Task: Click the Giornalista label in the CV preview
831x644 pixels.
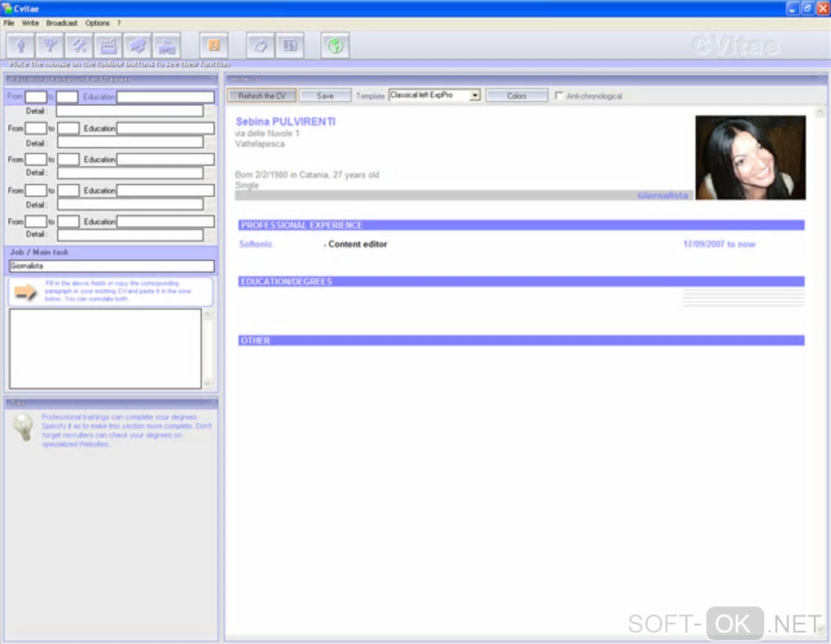Action: pos(663,195)
